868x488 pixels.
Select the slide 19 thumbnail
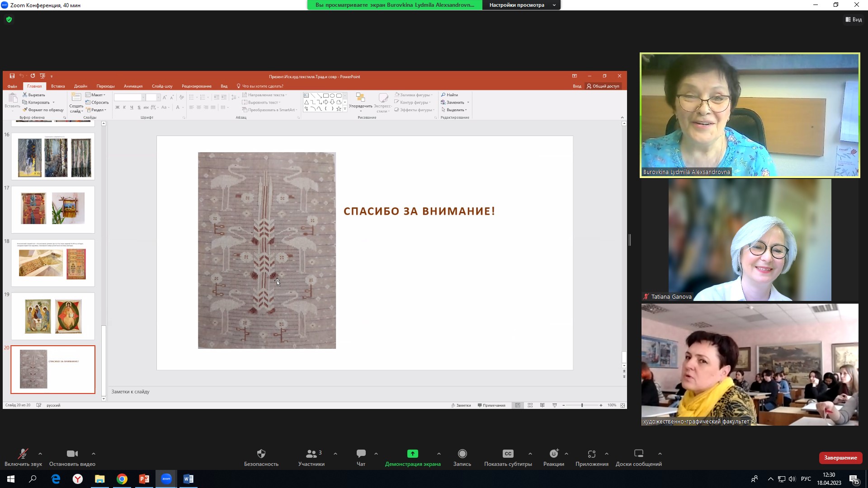click(x=53, y=316)
